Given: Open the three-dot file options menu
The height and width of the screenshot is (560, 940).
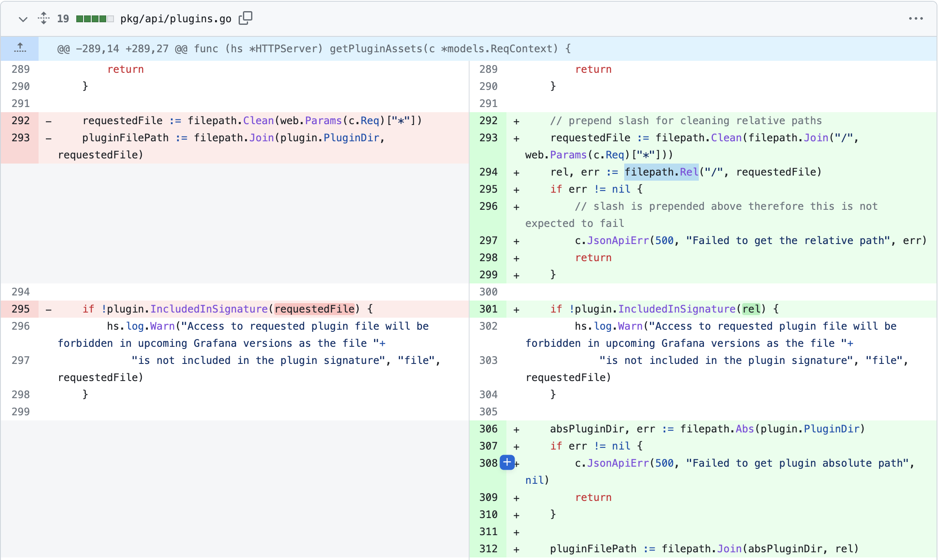Looking at the screenshot, I should 916,18.
